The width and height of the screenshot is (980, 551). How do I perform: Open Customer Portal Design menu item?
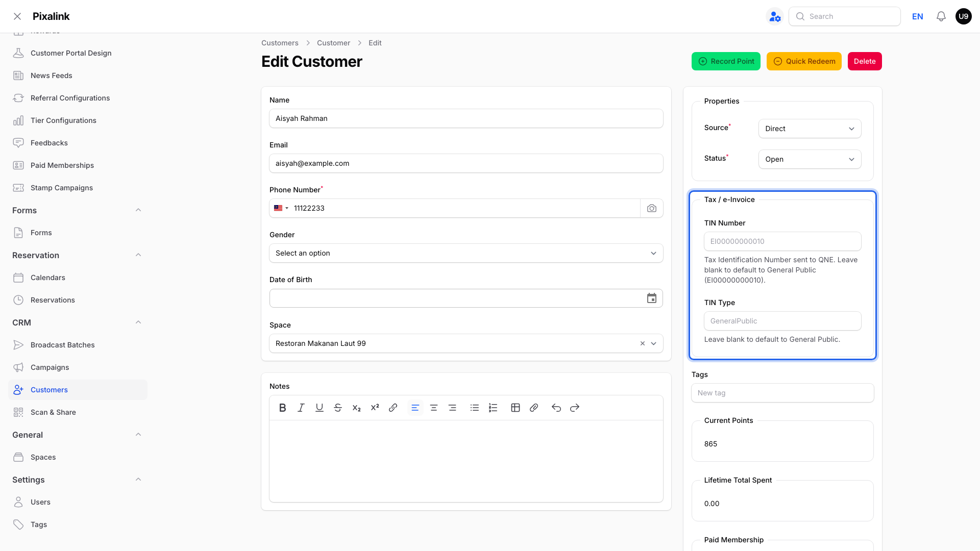click(x=78, y=53)
